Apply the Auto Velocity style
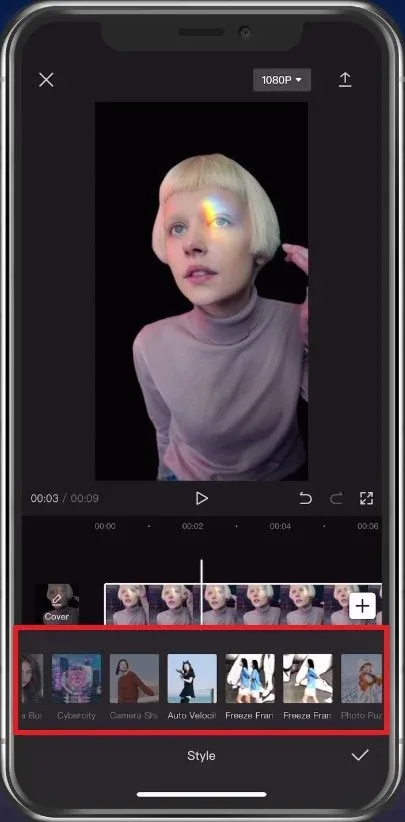Image resolution: width=405 pixels, height=822 pixels. coord(192,687)
